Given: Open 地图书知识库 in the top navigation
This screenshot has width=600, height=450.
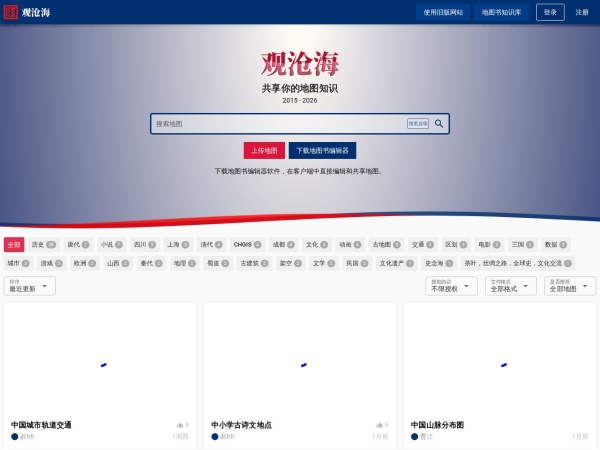Looking at the screenshot, I should (501, 12).
